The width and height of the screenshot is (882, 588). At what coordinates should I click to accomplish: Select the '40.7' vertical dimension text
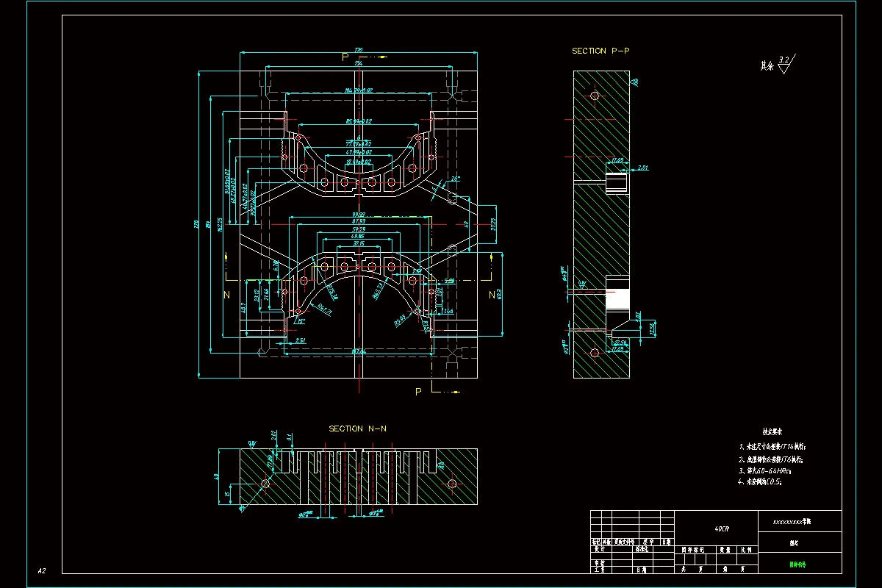coord(243,309)
